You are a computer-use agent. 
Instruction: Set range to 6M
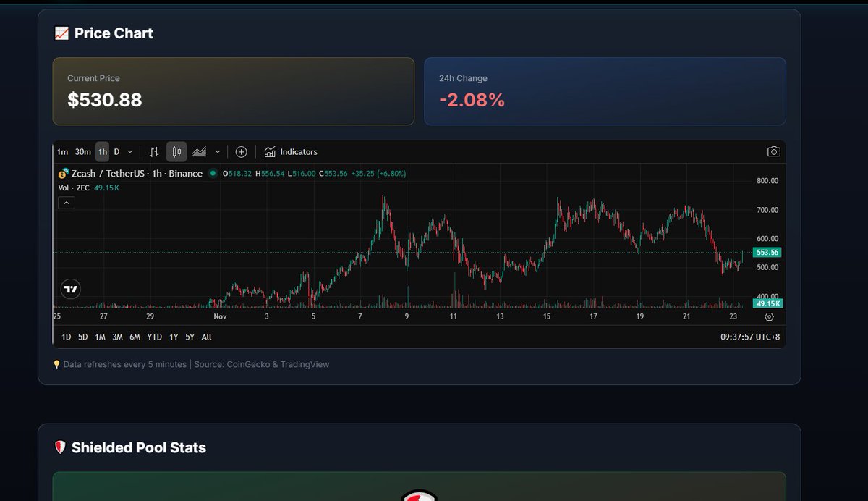(135, 337)
